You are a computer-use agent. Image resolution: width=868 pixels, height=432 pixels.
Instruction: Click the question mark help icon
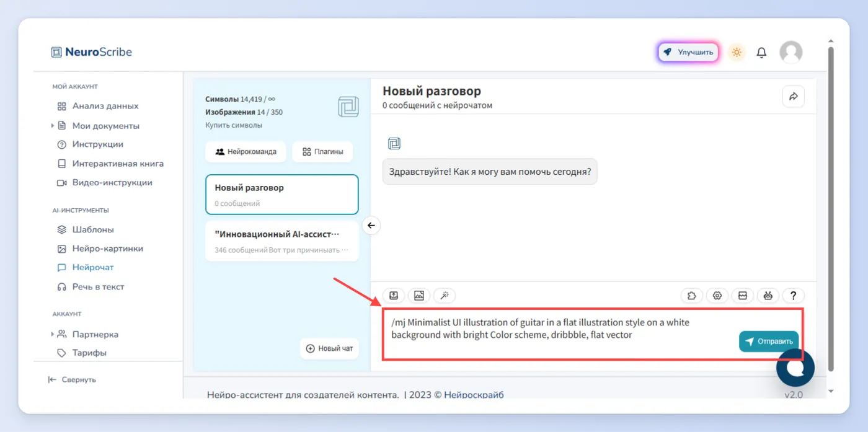(793, 296)
